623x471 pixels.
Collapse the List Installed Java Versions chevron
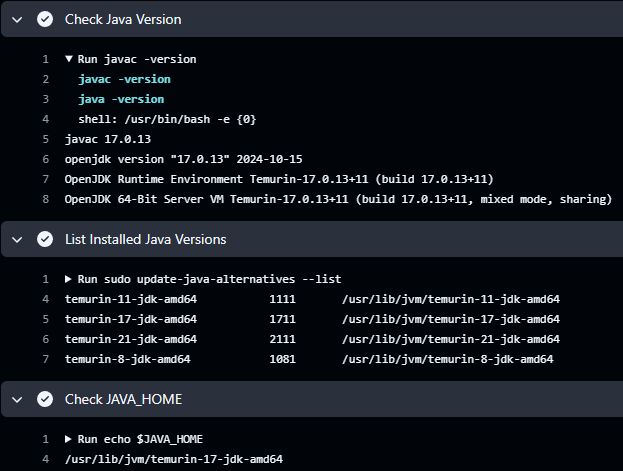[17, 240]
